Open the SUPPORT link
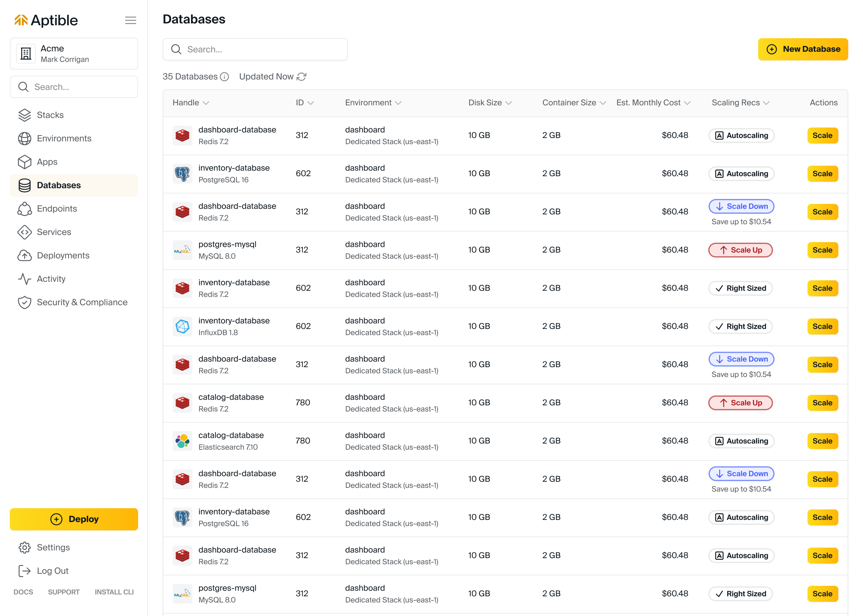 tap(64, 592)
